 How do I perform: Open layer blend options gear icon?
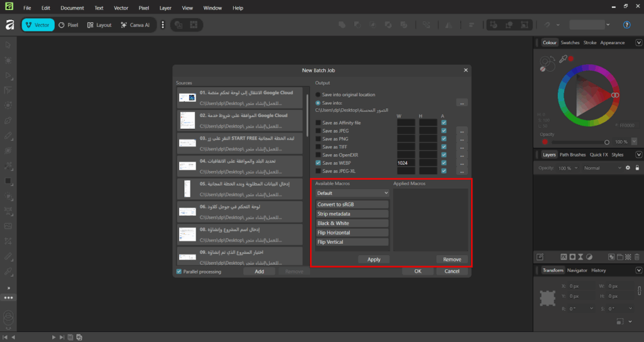pos(627,168)
